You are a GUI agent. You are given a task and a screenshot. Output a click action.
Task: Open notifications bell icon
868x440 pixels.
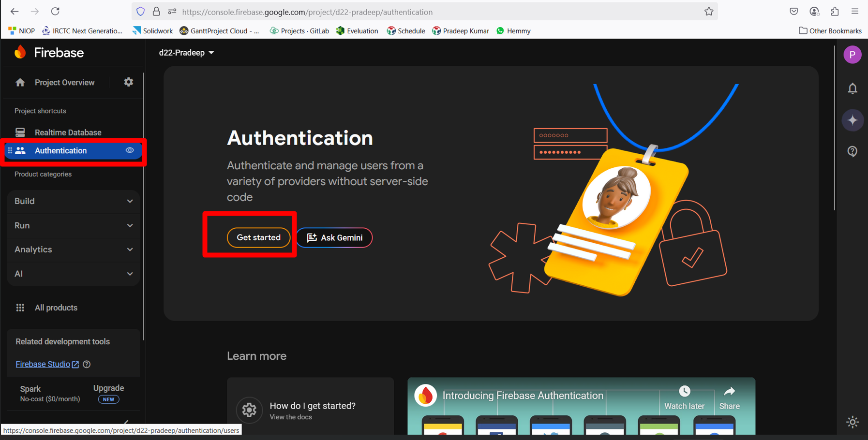(853, 88)
